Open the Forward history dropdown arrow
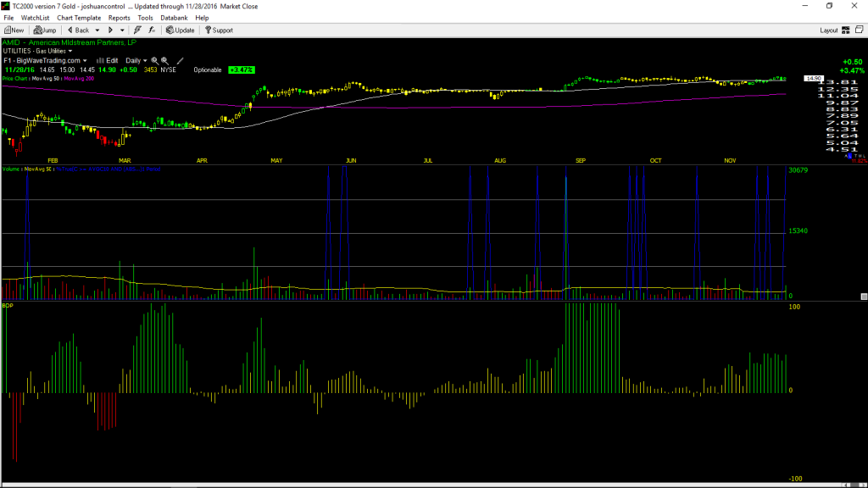Image resolution: width=868 pixels, height=488 pixels. coord(122,30)
